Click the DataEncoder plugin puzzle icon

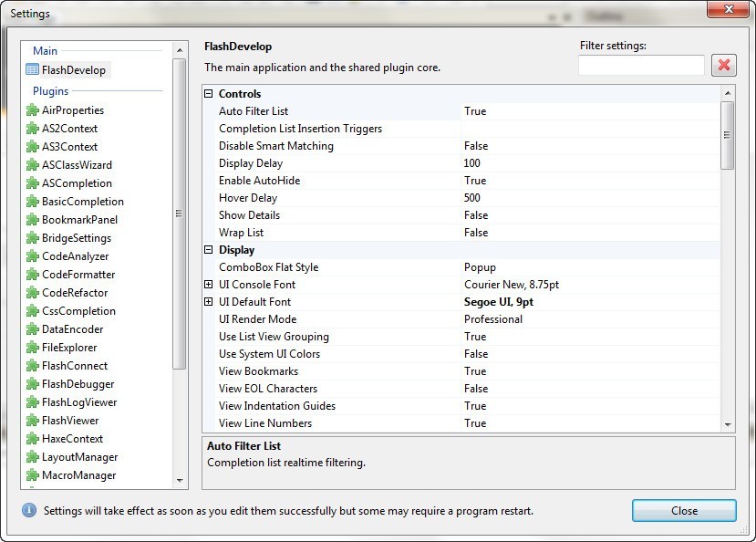[32, 329]
